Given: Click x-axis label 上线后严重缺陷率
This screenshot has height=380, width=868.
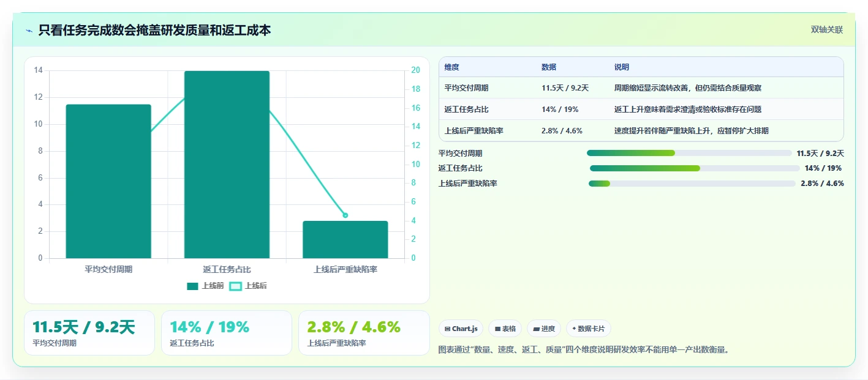Looking at the screenshot, I should 345,269.
